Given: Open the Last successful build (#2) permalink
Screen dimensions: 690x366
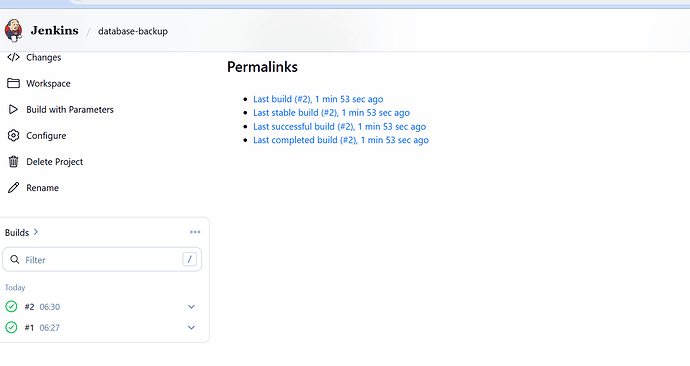Looking at the screenshot, I should 340,127.
